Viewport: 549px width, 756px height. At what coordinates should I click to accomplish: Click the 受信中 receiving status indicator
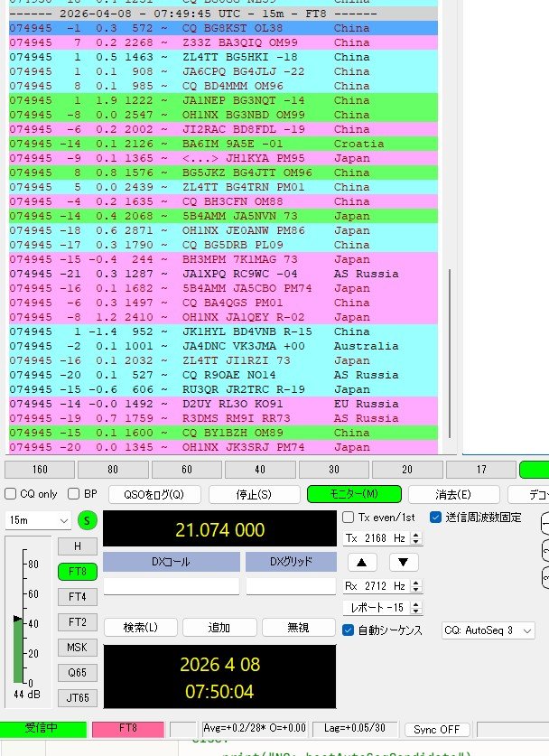coord(43,729)
